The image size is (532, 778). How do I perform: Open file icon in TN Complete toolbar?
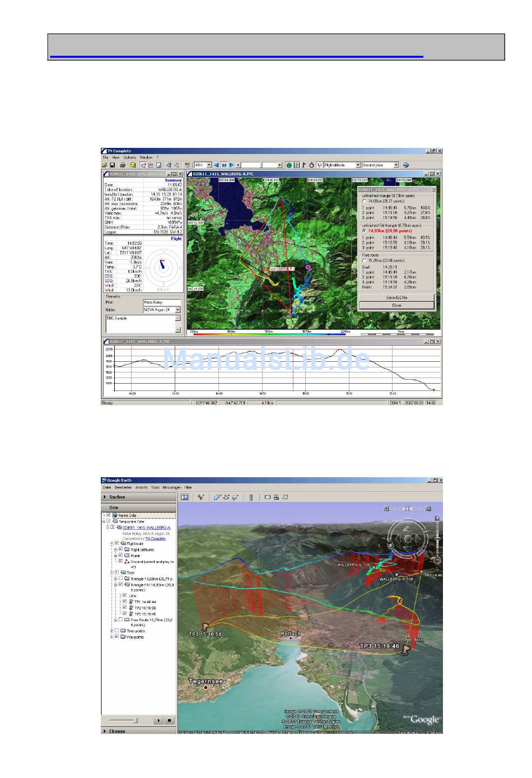[105, 165]
